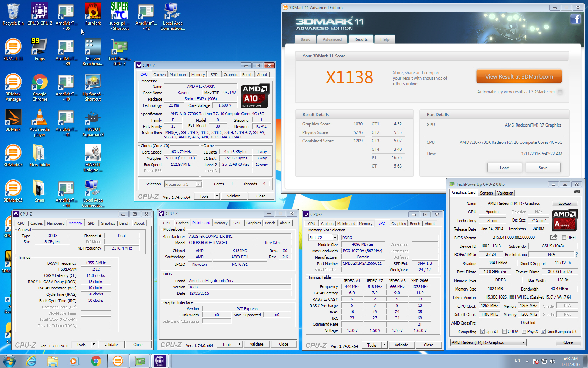Toggle the UEFI checkbox in GPU-Z
The image size is (588, 368).
coord(564,237)
